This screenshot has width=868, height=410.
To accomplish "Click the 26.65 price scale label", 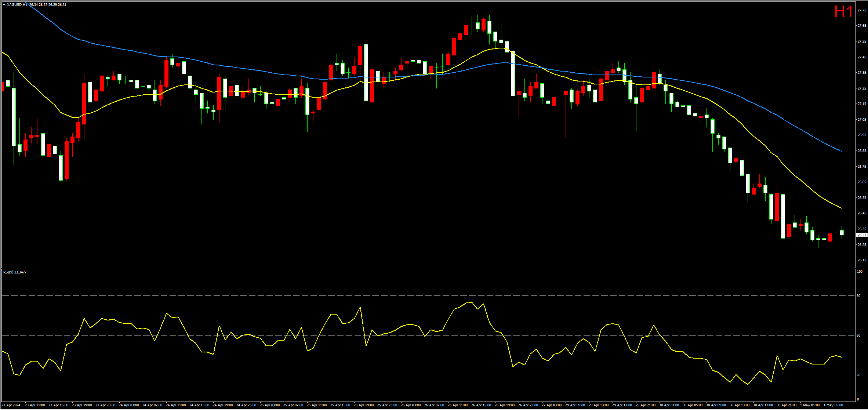I will (862, 182).
